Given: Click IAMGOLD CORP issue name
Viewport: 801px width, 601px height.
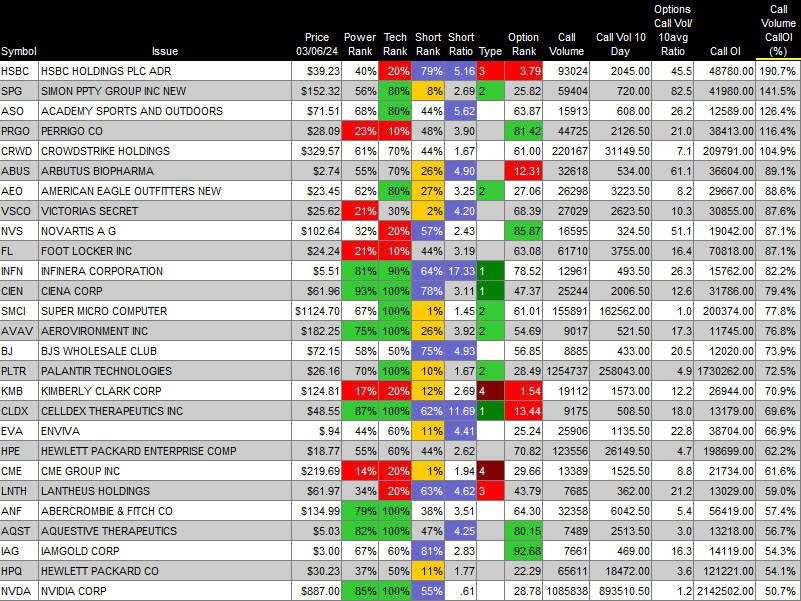Looking at the screenshot, I should tap(80, 550).
